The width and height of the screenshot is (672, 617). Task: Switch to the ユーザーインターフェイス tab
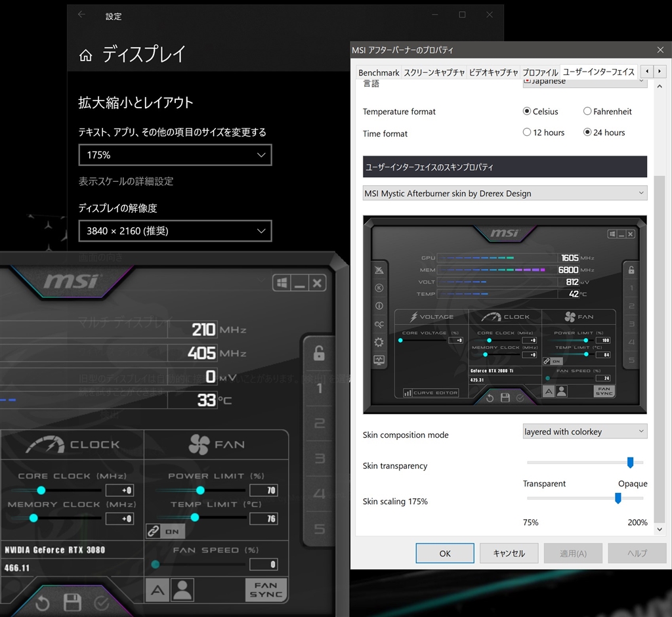click(598, 72)
